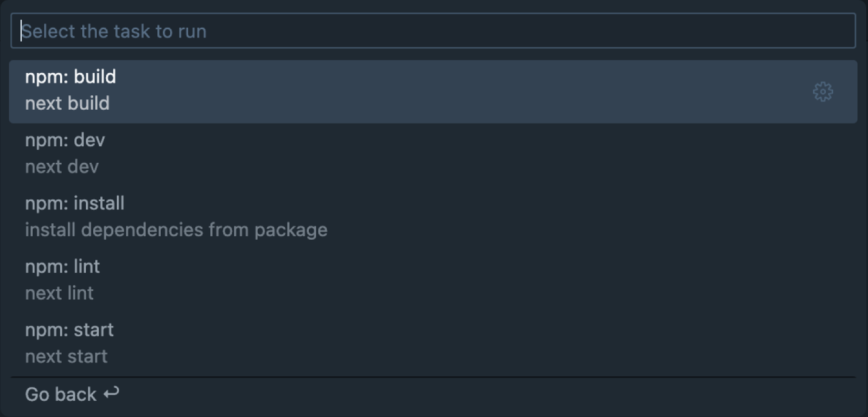Choose the task that installs package dependencies
Image resolution: width=868 pixels, height=417 pixels.
click(433, 217)
